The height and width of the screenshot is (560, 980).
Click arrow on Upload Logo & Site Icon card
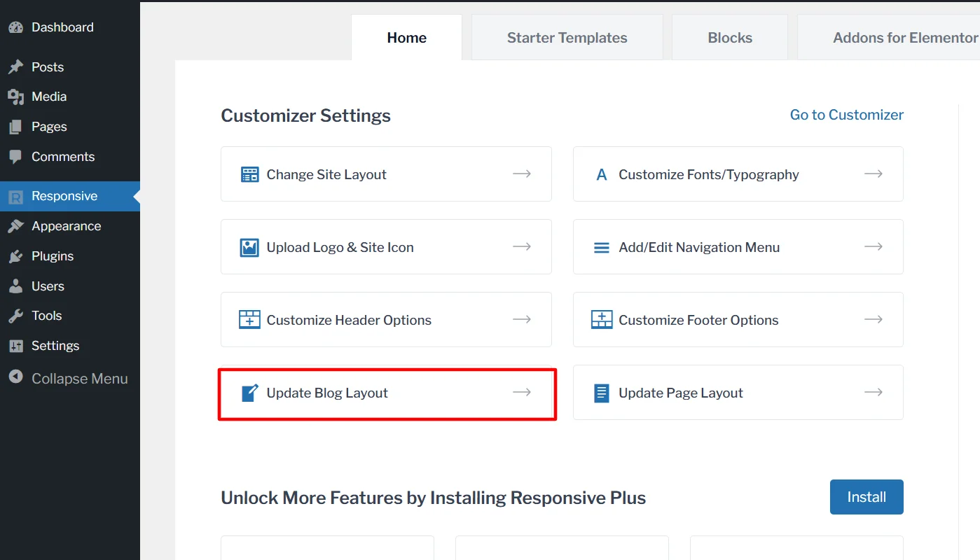pos(521,246)
